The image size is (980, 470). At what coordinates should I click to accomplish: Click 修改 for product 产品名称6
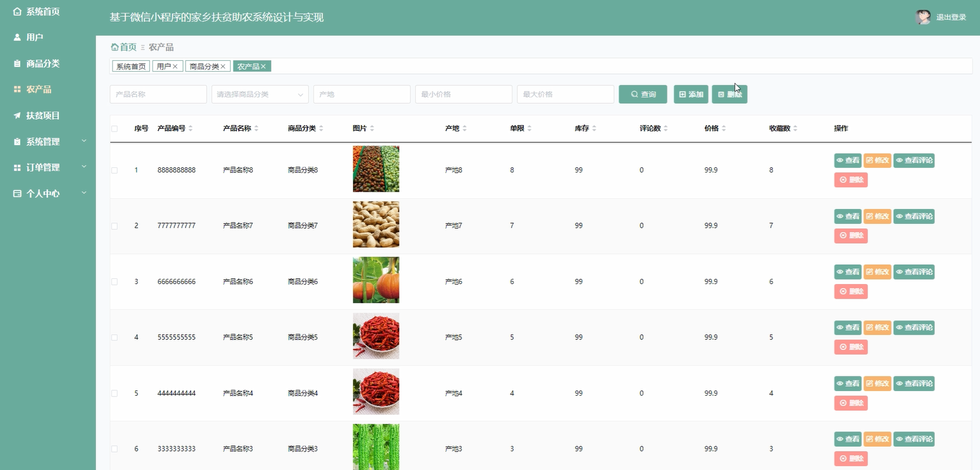(x=877, y=272)
